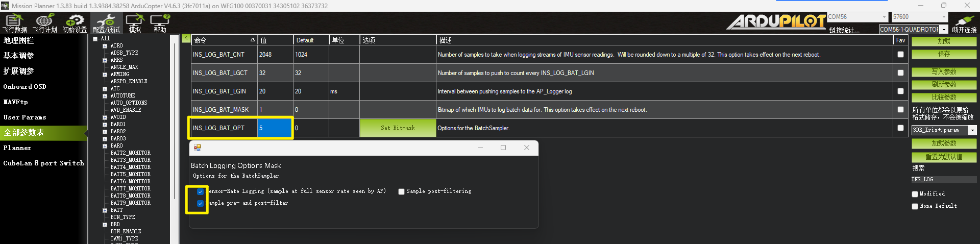The width and height of the screenshot is (980, 244).
Task: Mark INS_LOG_BAT_OPT as favorite
Action: 900,128
